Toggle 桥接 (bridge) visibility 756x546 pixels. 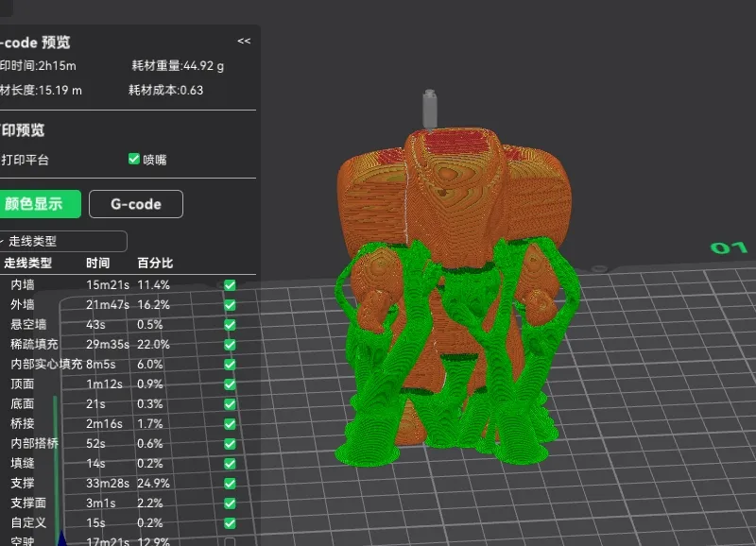(x=230, y=423)
